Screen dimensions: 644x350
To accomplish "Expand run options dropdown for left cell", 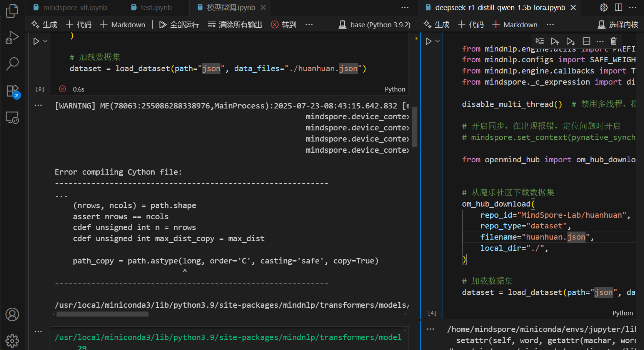I will (45, 41).
